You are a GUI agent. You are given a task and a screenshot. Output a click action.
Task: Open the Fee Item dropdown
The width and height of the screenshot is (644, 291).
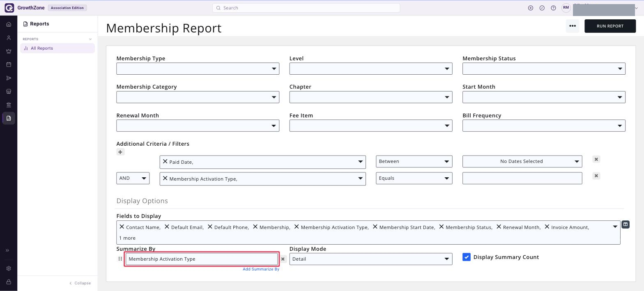tap(371, 126)
